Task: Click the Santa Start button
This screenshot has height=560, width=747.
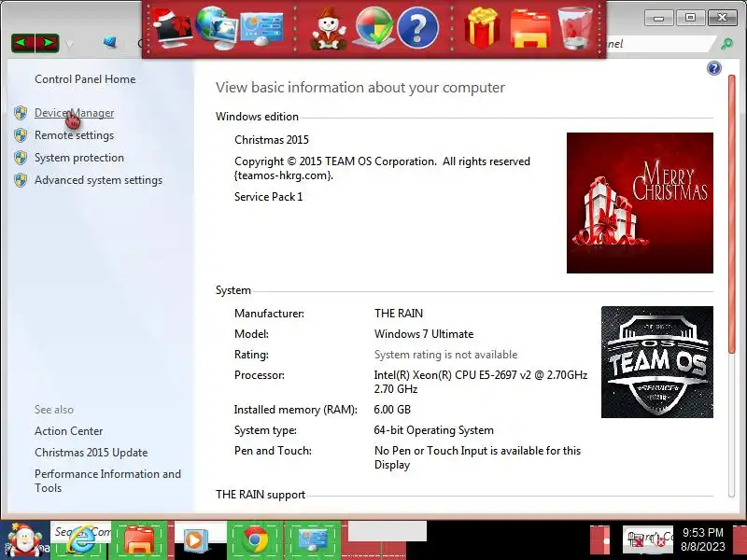Action: click(24, 541)
